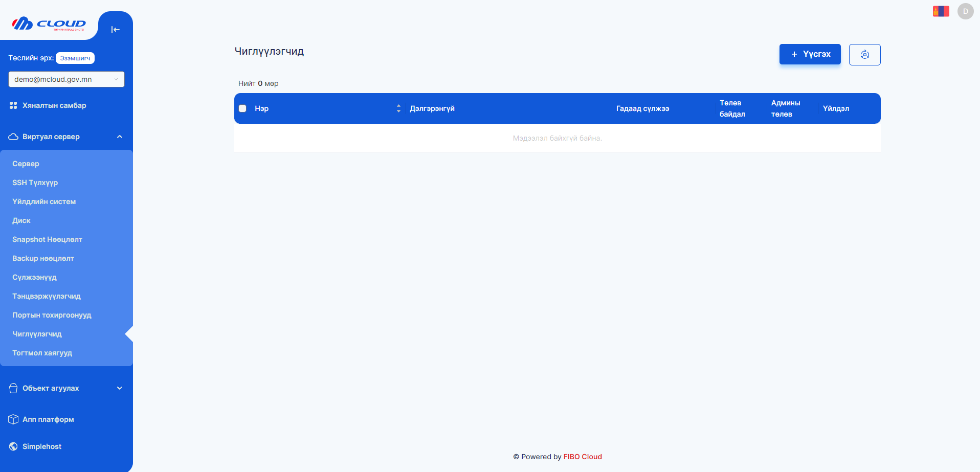Click the mCloud logo
Screen dimensions: 980x472
click(x=49, y=24)
